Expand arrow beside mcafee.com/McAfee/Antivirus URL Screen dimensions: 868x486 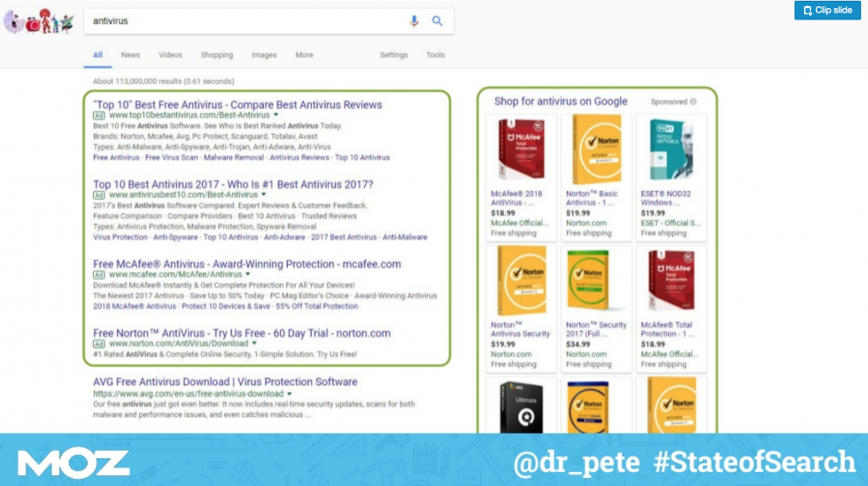pos(248,274)
